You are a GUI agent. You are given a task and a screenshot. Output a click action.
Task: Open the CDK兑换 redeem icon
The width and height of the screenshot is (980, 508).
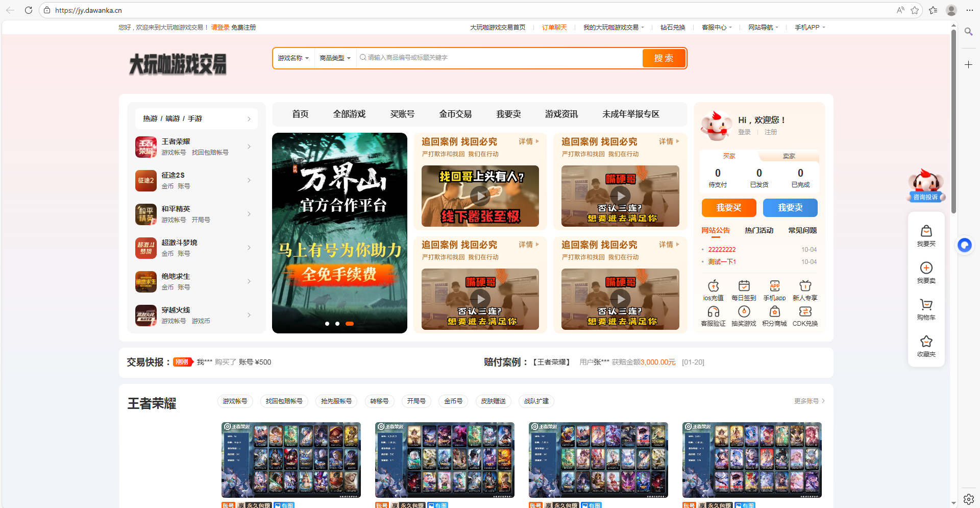click(x=805, y=316)
